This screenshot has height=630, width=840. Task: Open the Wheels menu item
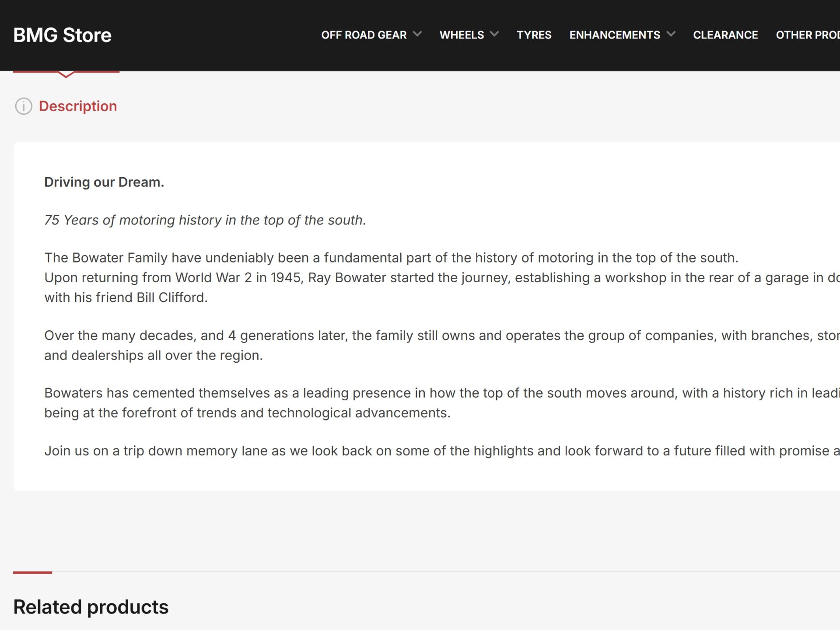pos(462,35)
